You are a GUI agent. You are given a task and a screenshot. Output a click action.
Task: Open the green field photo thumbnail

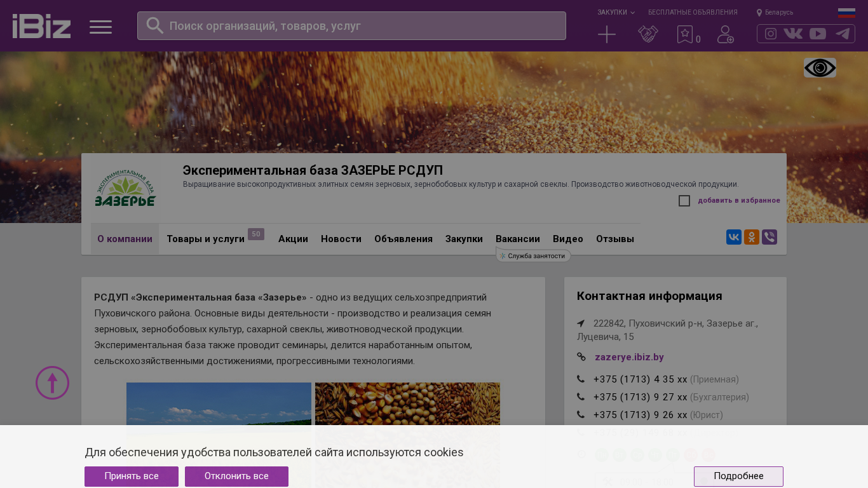tap(219, 435)
